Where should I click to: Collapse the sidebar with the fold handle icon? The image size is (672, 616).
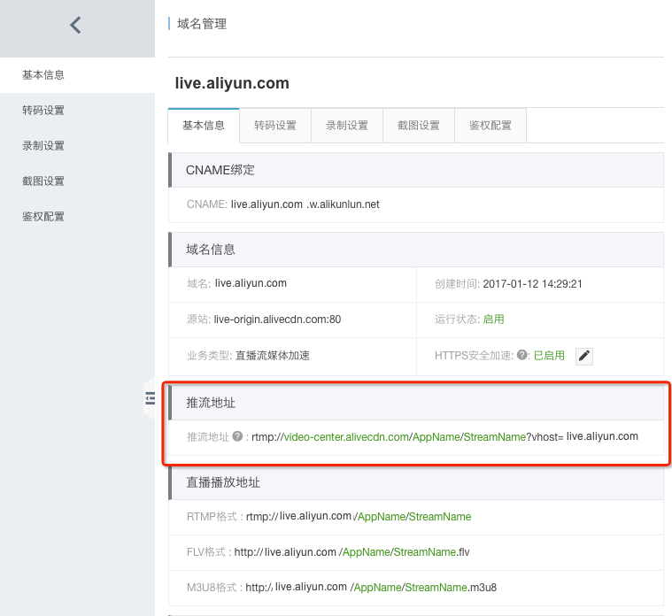coord(150,398)
